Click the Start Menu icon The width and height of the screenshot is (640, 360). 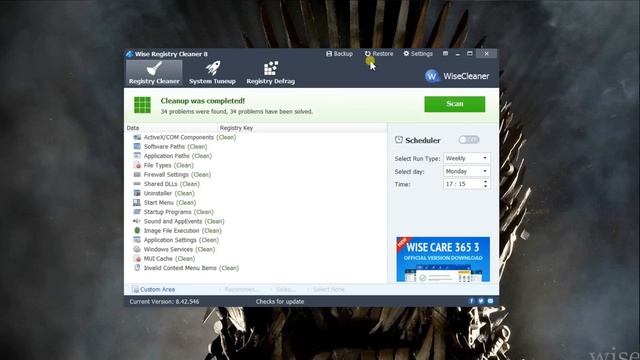click(x=137, y=203)
